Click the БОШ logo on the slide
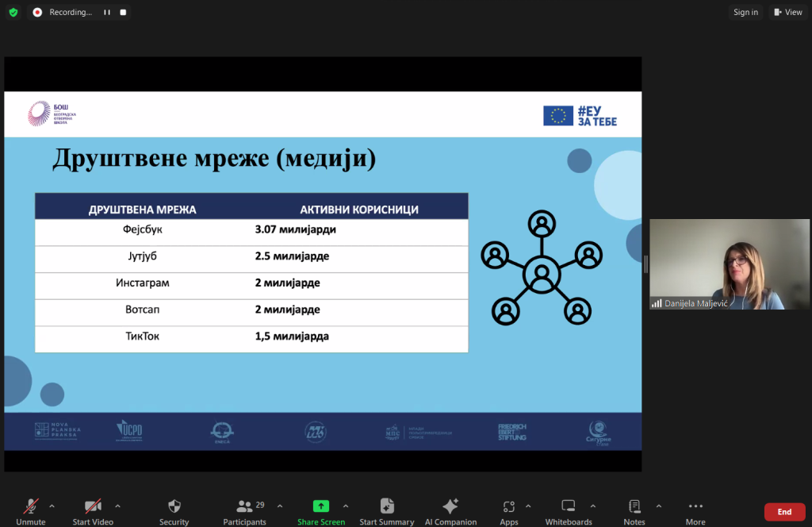Image resolution: width=812 pixels, height=527 pixels. tap(52, 114)
